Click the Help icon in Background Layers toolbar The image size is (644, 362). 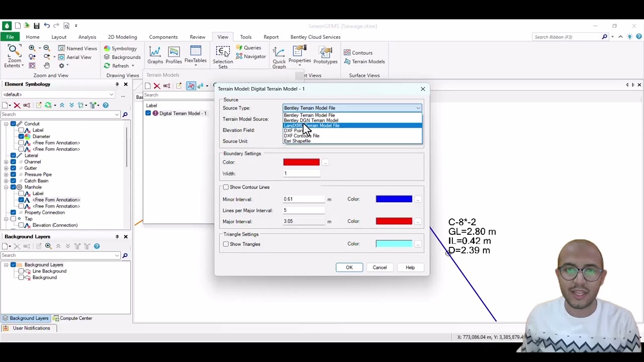pos(97,246)
